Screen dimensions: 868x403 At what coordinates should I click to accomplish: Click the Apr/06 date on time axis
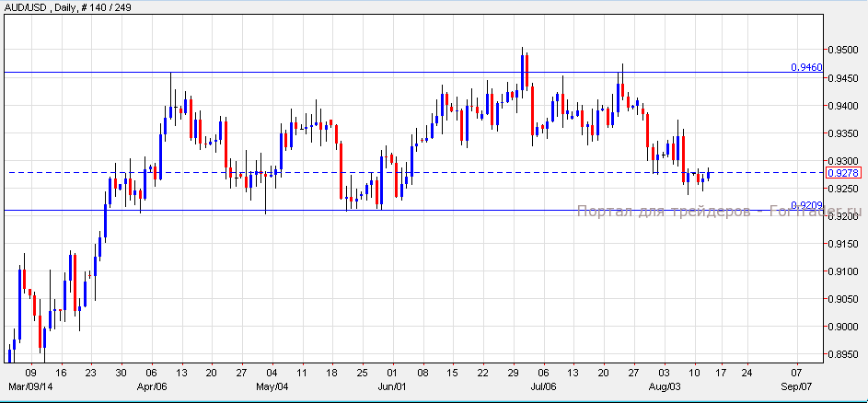click(151, 386)
